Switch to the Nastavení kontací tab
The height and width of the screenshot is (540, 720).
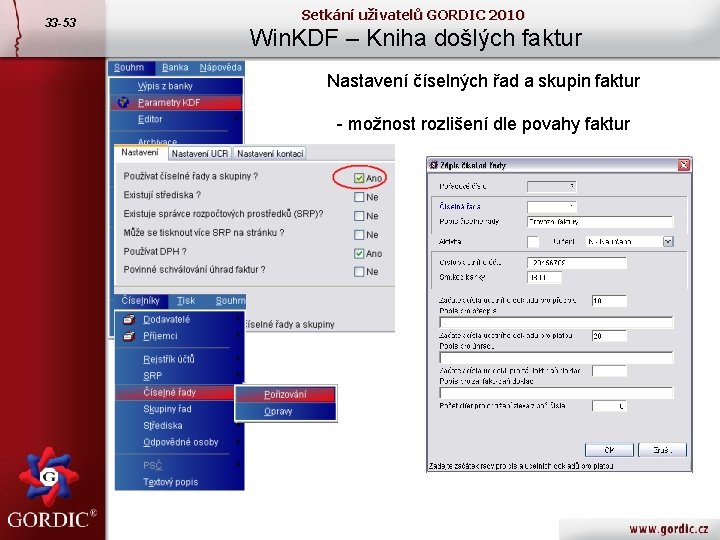270,154
